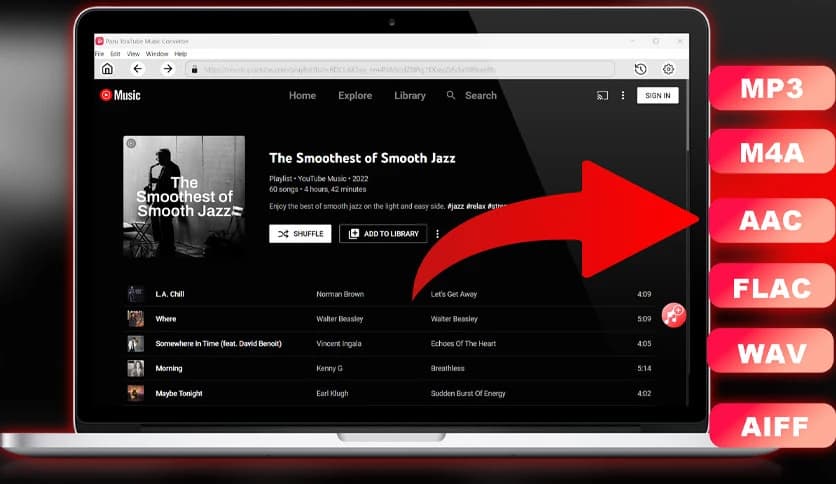Screen dimensions: 836x484
Task: Open playlist three-dot options next to Add to Library
Action: point(437,233)
